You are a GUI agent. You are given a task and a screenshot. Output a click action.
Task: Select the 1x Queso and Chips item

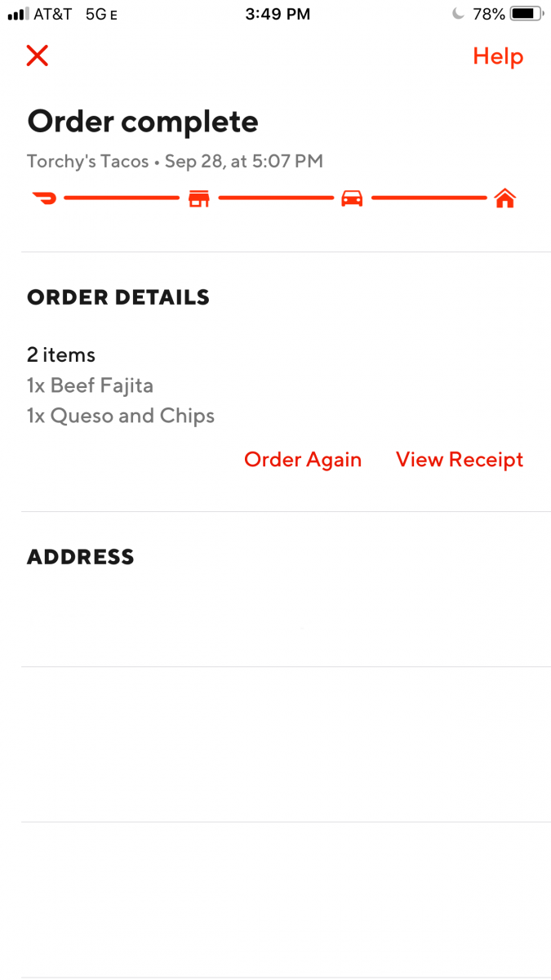pos(121,416)
